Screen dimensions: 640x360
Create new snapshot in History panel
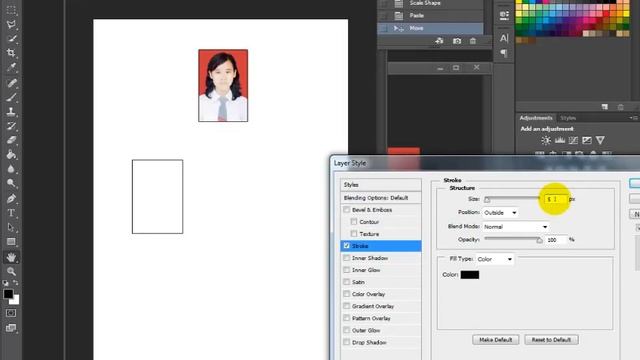pos(457,41)
